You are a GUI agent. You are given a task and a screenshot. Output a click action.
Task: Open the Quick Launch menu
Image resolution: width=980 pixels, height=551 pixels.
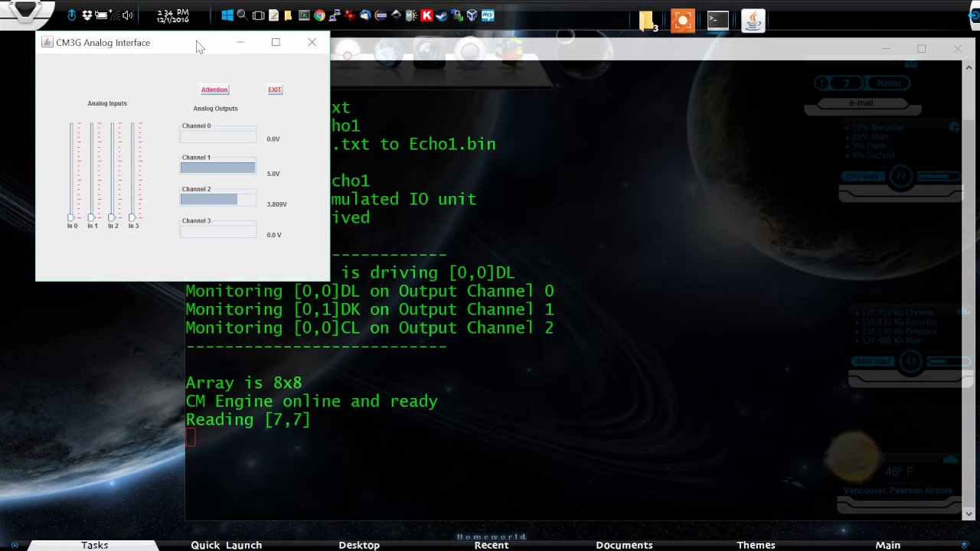pos(226,545)
